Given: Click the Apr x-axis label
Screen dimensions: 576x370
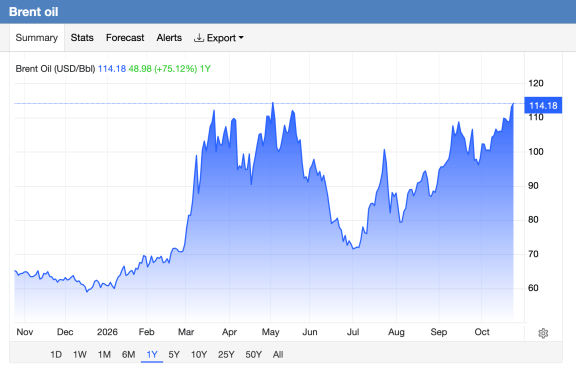Looking at the screenshot, I should [229, 332].
